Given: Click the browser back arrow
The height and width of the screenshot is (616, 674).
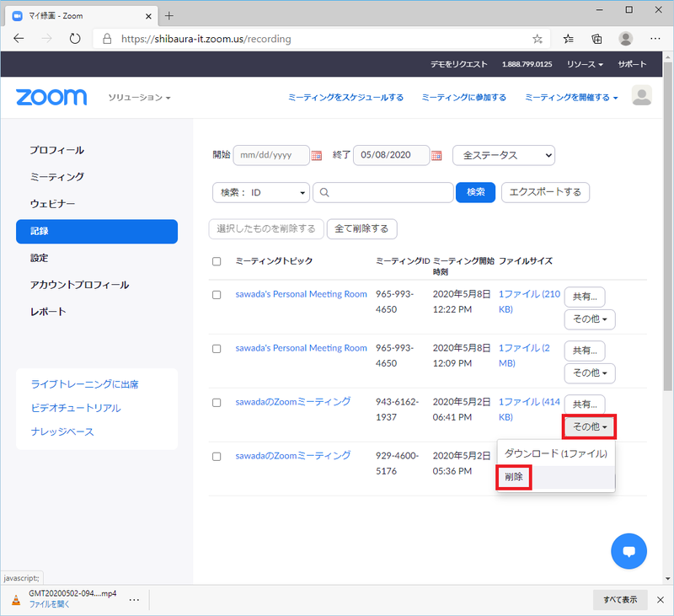Looking at the screenshot, I should 19,39.
